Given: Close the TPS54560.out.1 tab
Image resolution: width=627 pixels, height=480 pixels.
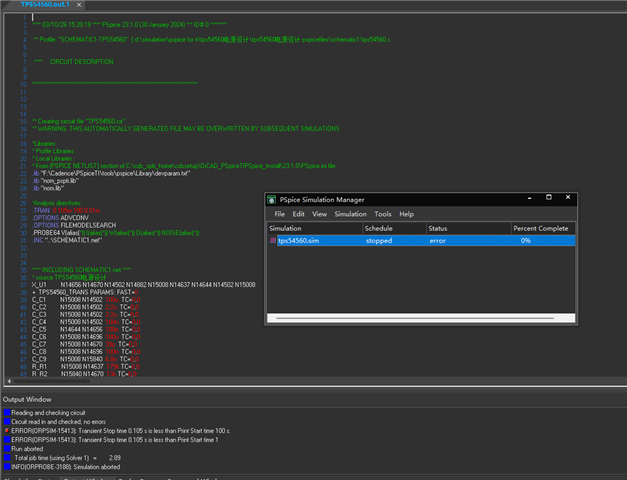Looking at the screenshot, I should 79,5.
